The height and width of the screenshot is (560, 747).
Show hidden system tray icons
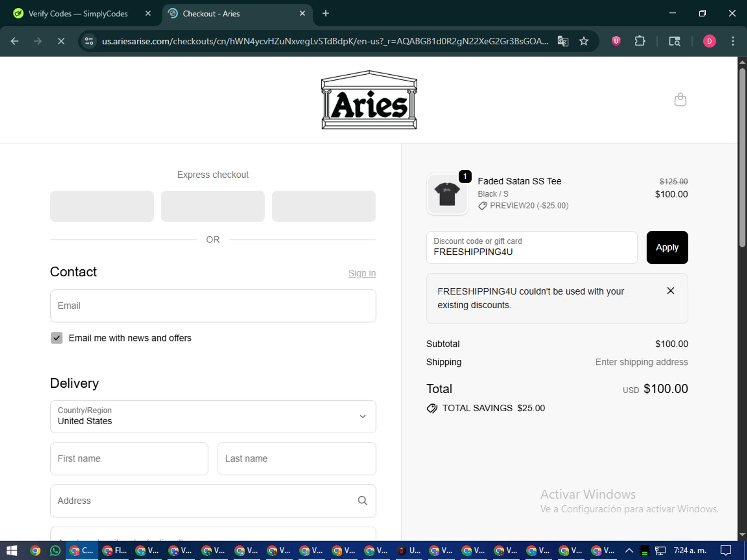[629, 551]
